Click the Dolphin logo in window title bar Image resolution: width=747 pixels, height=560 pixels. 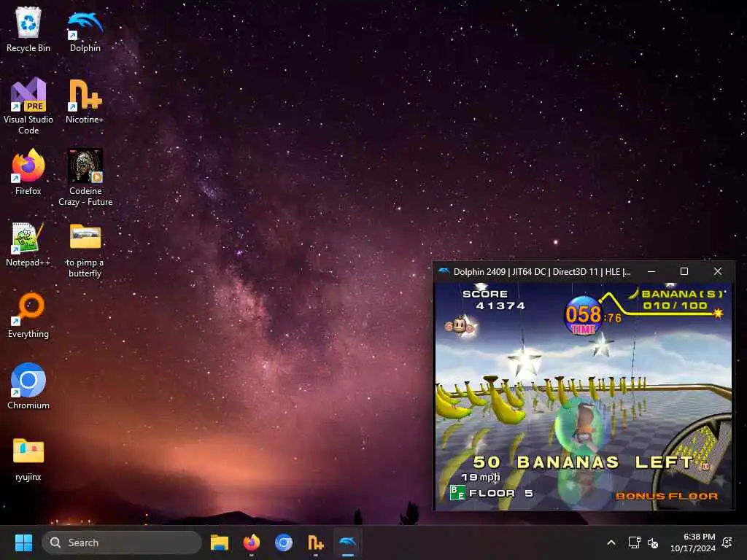pyautogui.click(x=444, y=271)
